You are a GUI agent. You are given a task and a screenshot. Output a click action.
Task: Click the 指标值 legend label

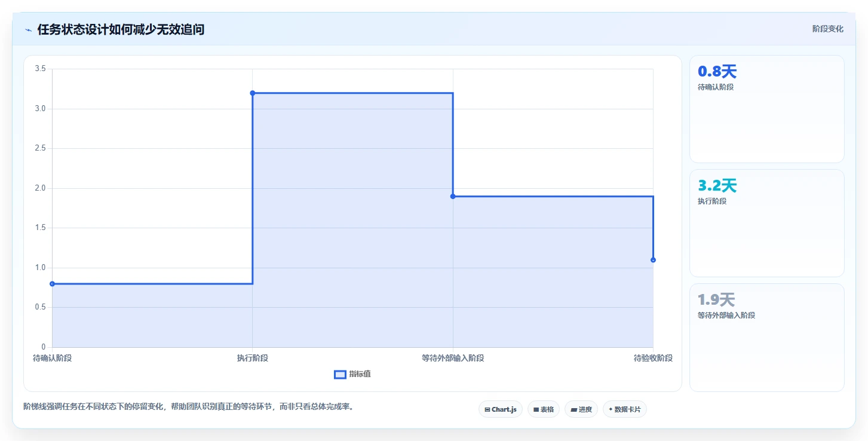(x=360, y=374)
